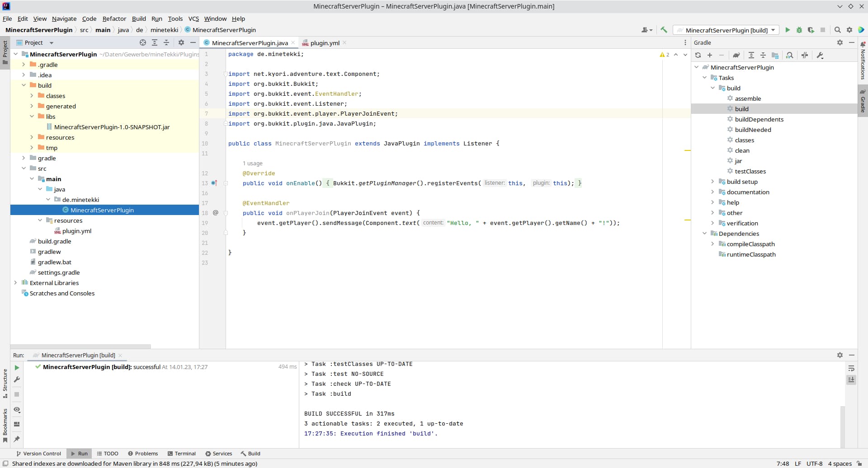Expand all nodes in Gradle panel
Viewport: 868px width, 468px height.
751,55
